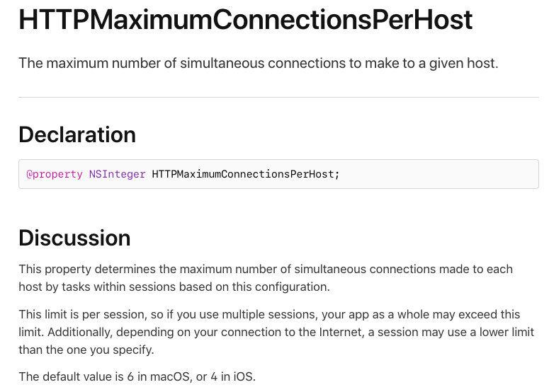Click the Declaration section heading
The width and height of the screenshot is (549, 392).
[77, 134]
